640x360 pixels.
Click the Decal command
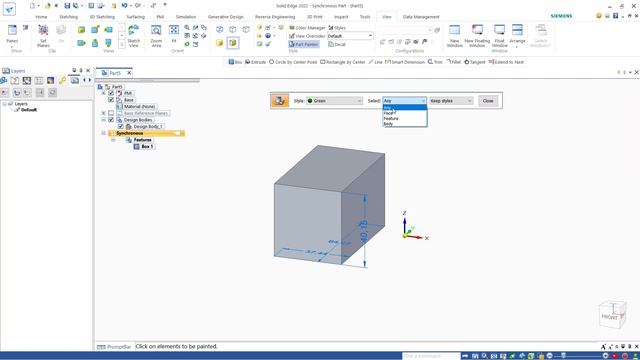[337, 44]
